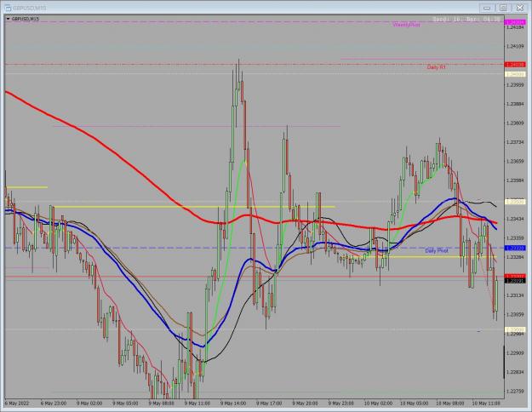This screenshot has width=532, height=412.
Task: Click price axis value 1.23884
Action: pyautogui.click(x=515, y=104)
